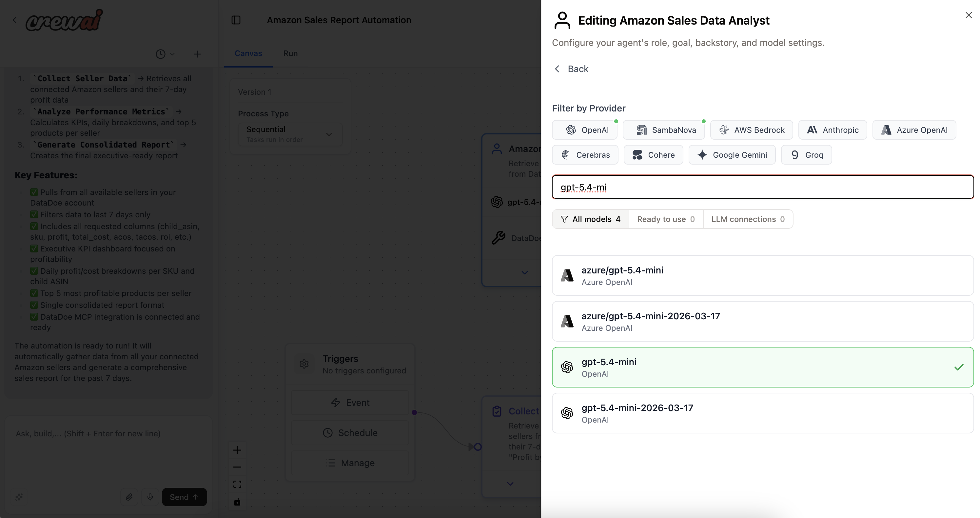Start voice input with microphone icon
Screen dimensions: 980x518
(x=150, y=497)
